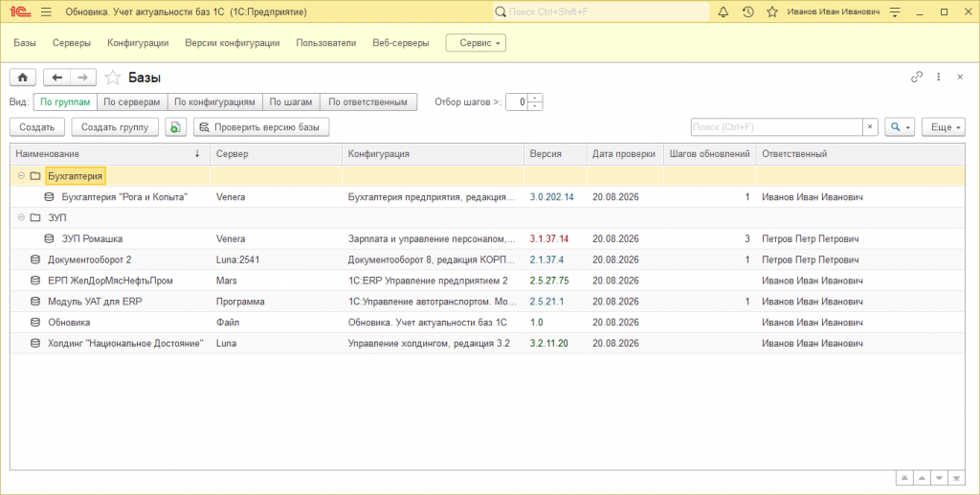Jump to the first list row

(903, 478)
